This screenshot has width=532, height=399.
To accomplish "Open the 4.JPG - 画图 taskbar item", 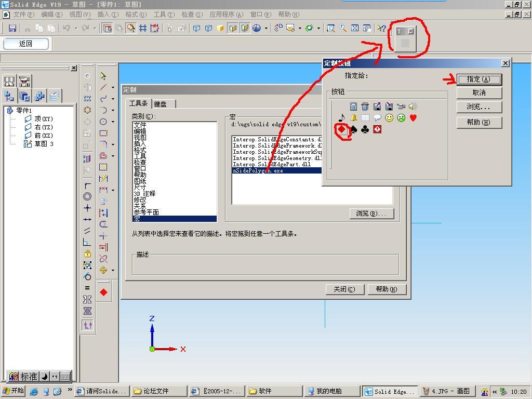I will (x=447, y=391).
